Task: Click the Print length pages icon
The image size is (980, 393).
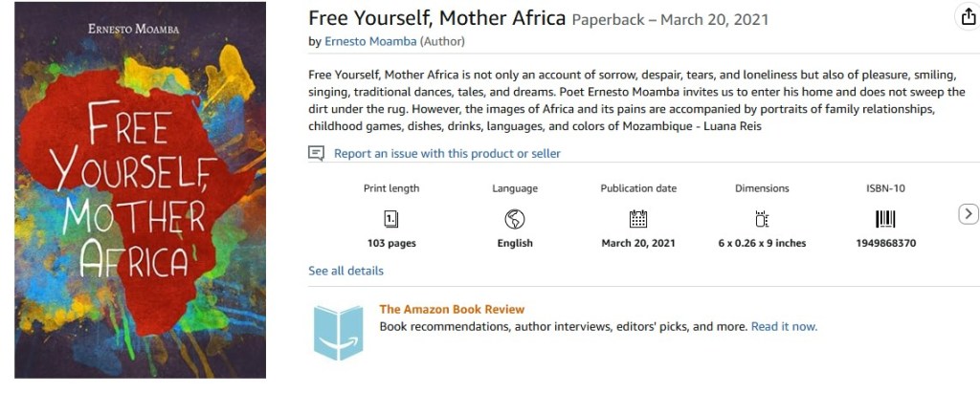Action: (x=390, y=218)
